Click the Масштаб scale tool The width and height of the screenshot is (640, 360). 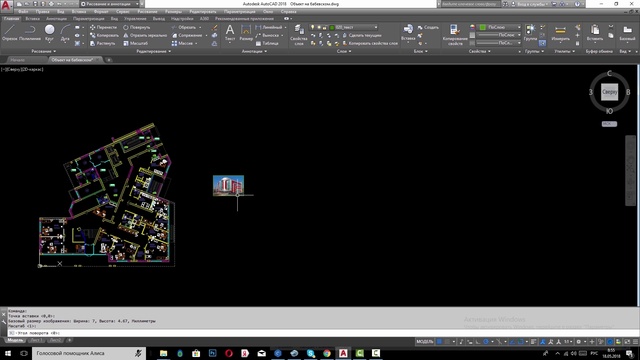(x=136, y=43)
